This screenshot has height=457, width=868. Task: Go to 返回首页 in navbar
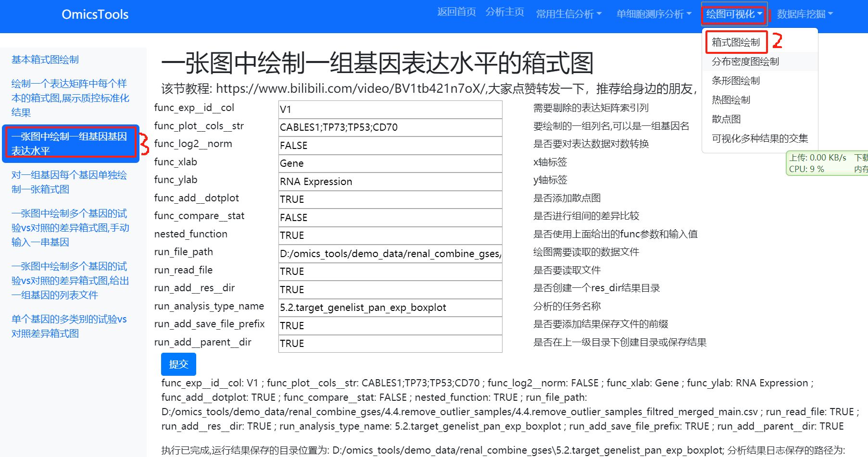pyautogui.click(x=456, y=12)
